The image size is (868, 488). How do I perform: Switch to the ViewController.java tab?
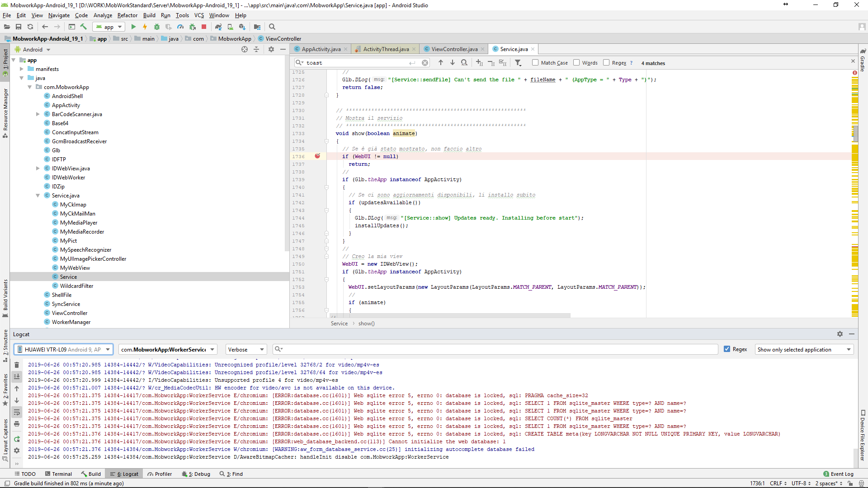pos(453,49)
